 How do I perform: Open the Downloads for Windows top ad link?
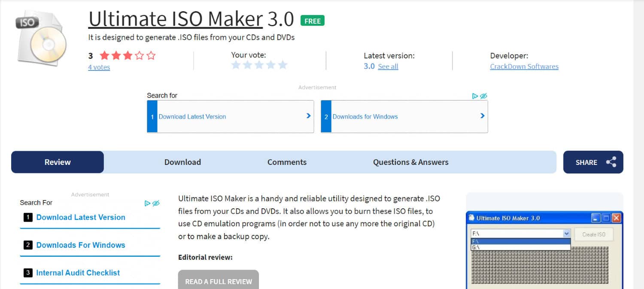click(x=365, y=116)
